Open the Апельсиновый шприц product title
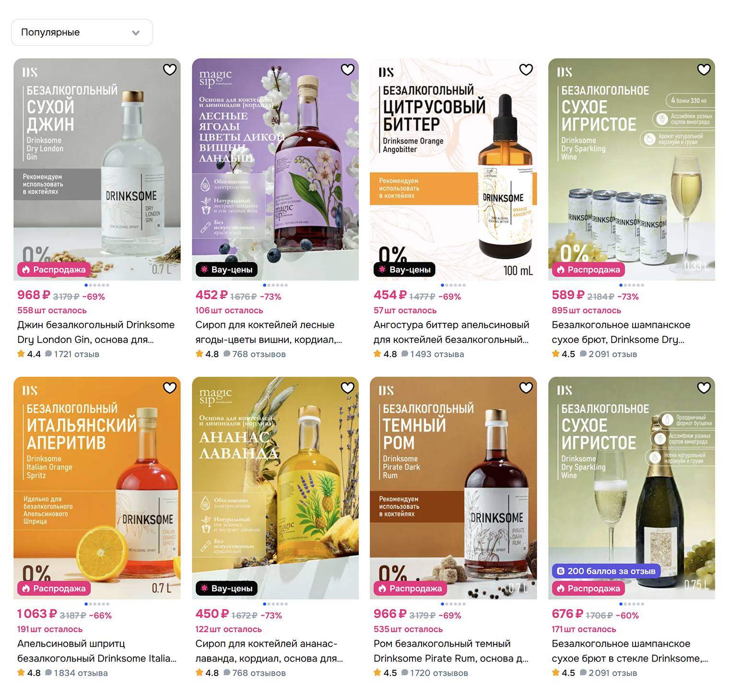The image size is (729, 700). [x=97, y=651]
